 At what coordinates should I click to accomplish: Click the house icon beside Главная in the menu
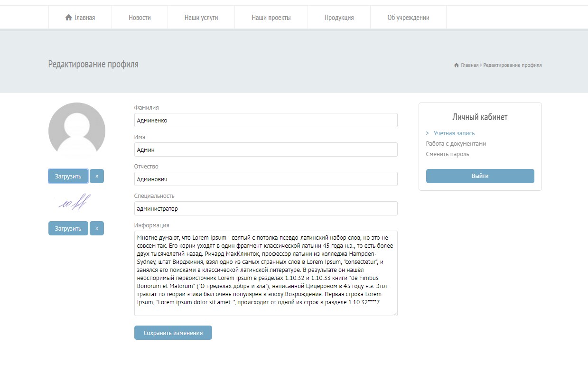pyautogui.click(x=69, y=18)
